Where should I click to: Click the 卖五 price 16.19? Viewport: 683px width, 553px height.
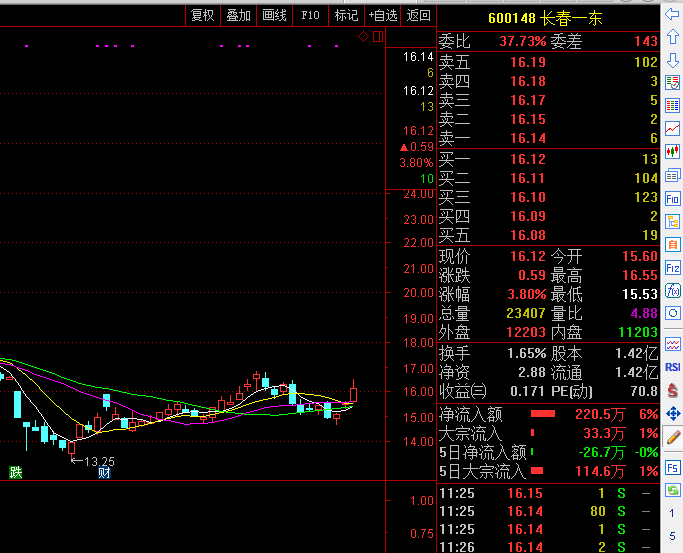pos(528,62)
